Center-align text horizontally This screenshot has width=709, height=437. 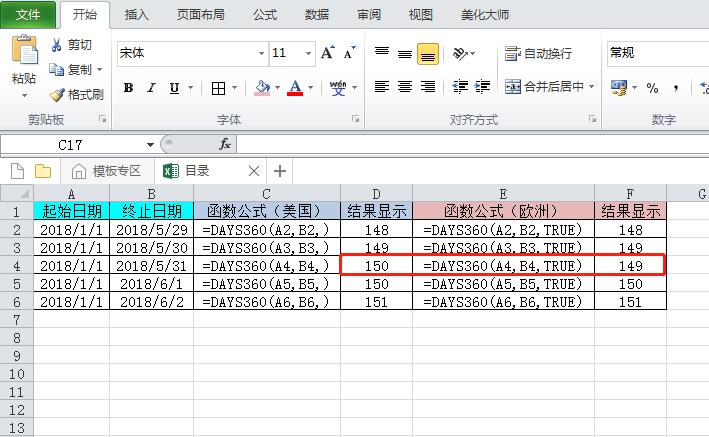[405, 87]
